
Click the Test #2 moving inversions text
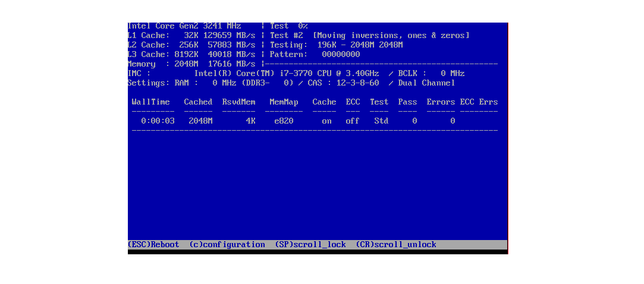370,36
